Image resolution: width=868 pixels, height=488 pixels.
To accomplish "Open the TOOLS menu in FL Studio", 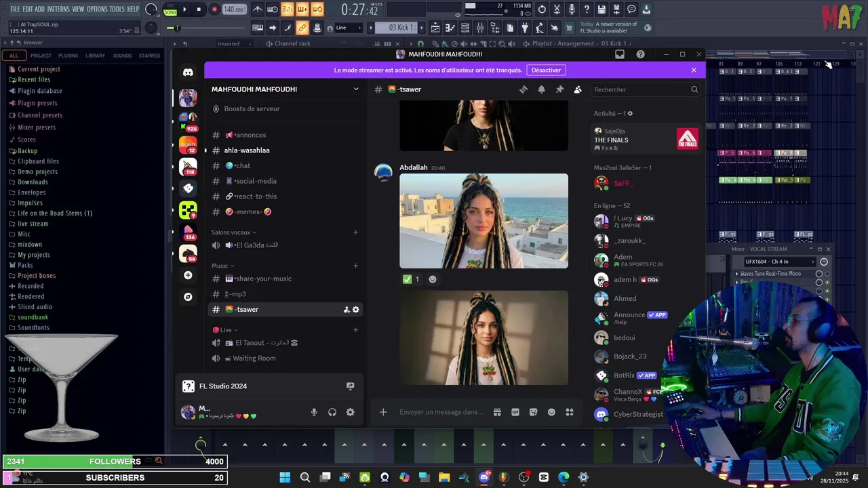I will tap(117, 9).
